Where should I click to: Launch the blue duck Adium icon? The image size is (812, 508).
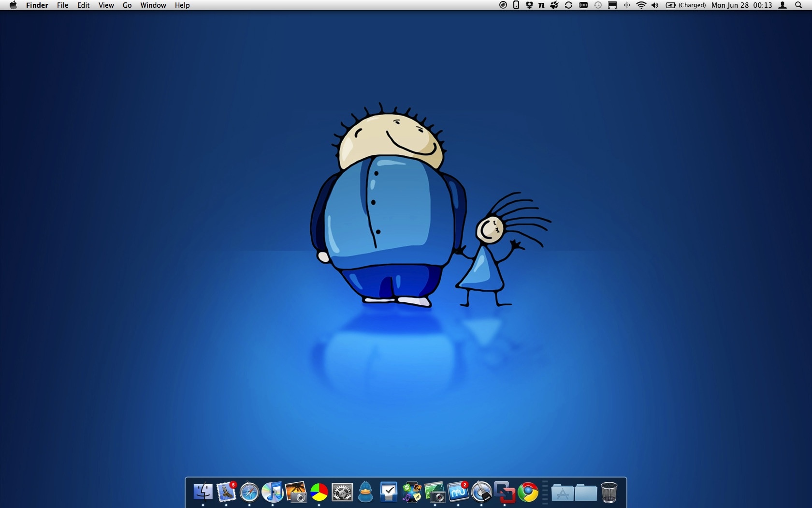pos(365,492)
